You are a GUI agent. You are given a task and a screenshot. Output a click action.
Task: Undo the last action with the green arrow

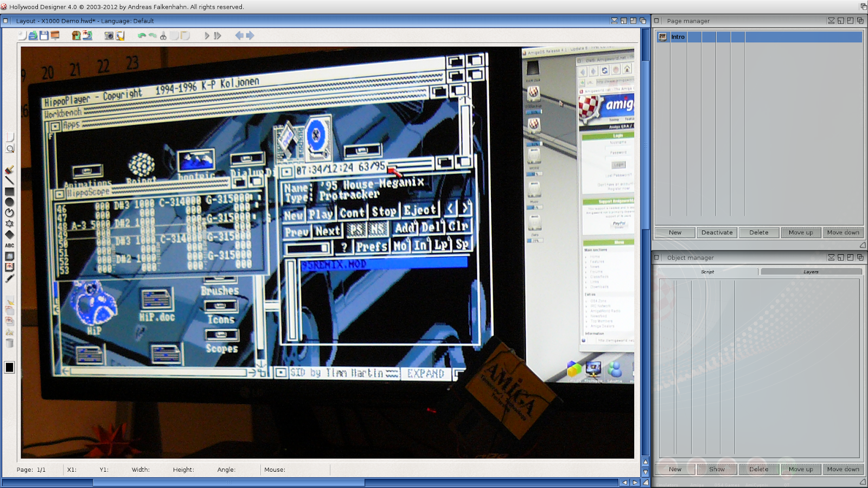(142, 36)
